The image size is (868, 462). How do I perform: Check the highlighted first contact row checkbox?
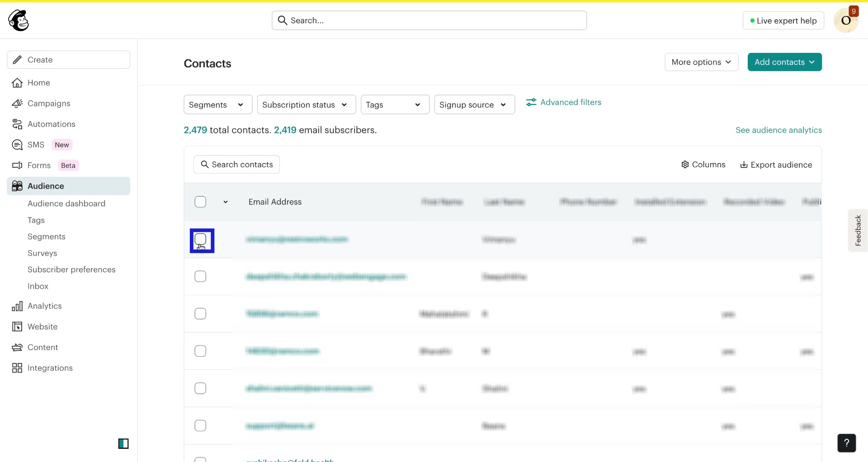coord(201,240)
